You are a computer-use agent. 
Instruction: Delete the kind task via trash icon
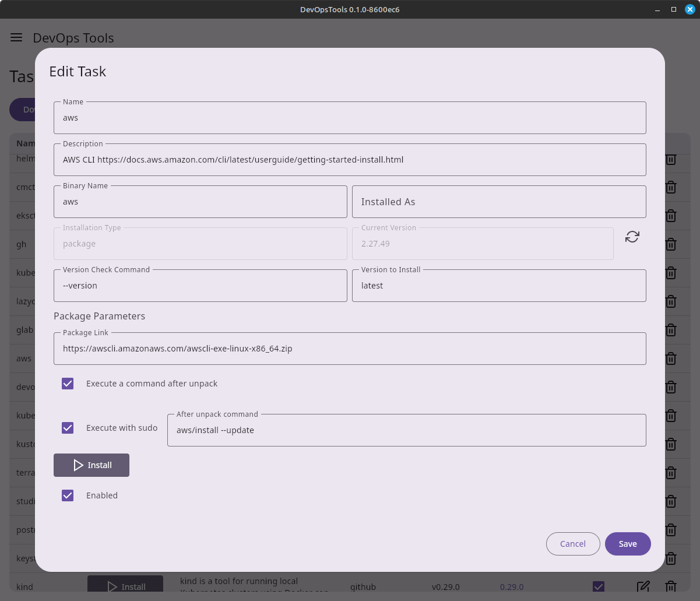click(x=671, y=586)
